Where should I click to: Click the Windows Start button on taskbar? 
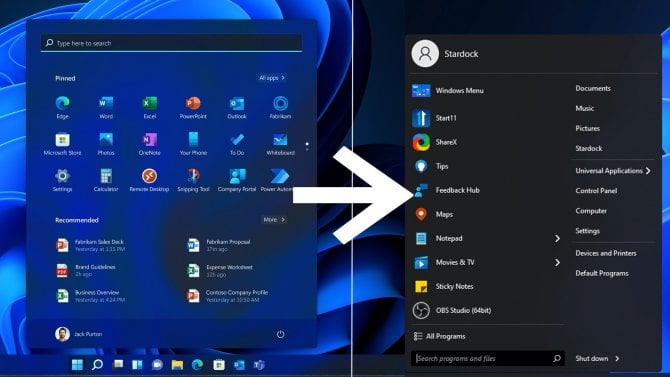(77, 365)
